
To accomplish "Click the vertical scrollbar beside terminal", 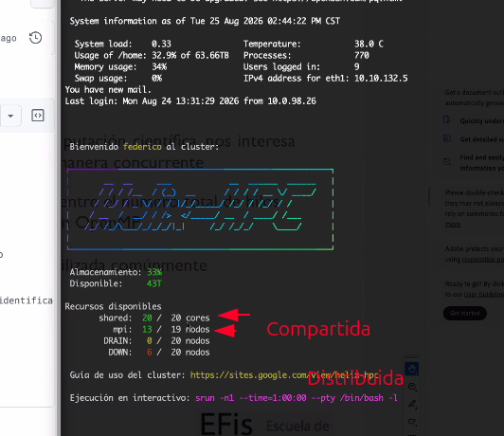I will [x=429, y=197].
